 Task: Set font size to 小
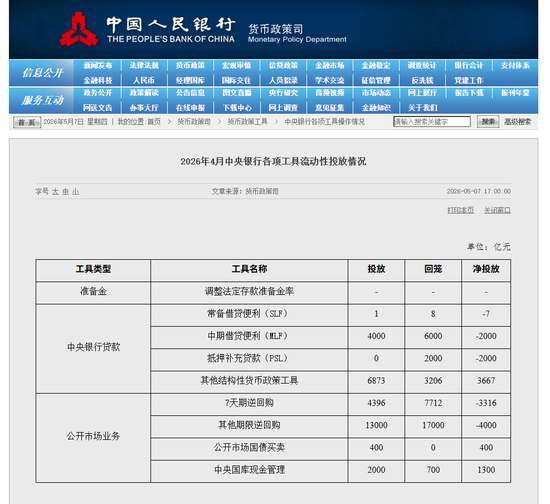[75, 191]
